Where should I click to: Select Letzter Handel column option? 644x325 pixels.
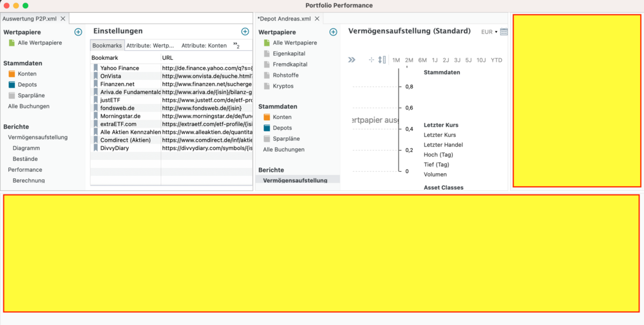(x=444, y=144)
